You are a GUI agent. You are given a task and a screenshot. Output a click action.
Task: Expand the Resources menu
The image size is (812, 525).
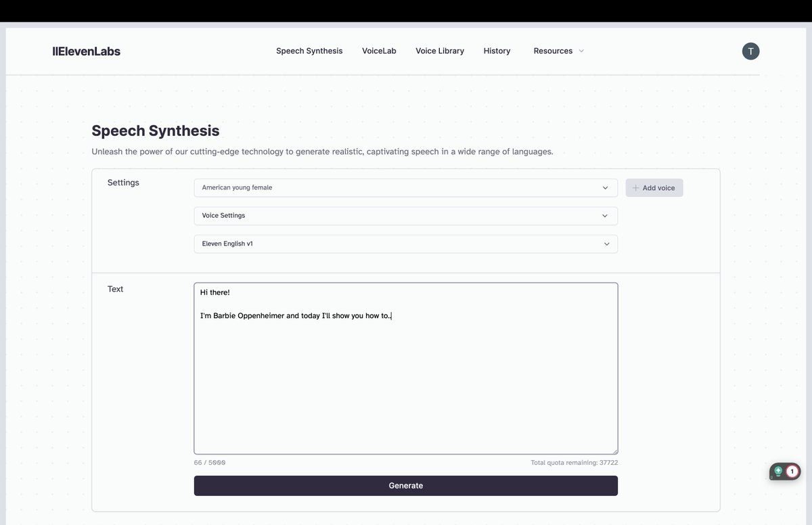(558, 51)
